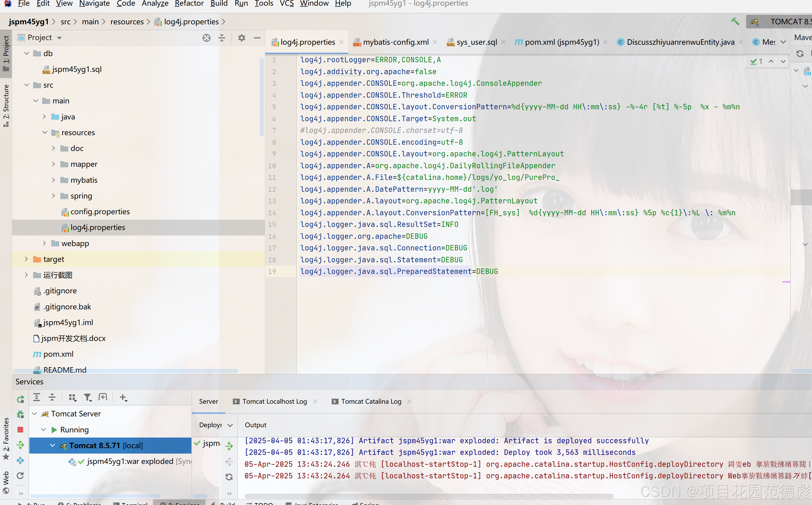This screenshot has width=812, height=505.
Task: Open the Refactor menu
Action: pyautogui.click(x=189, y=4)
